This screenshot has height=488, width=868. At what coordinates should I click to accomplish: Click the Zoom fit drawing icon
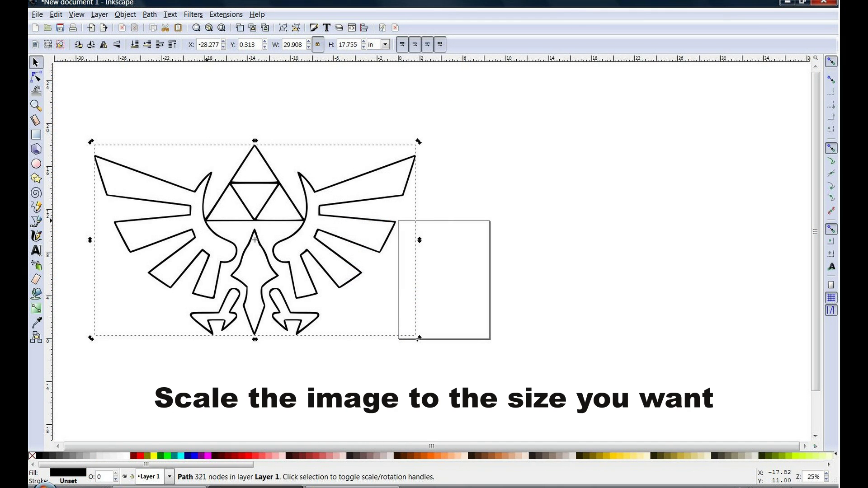209,28
